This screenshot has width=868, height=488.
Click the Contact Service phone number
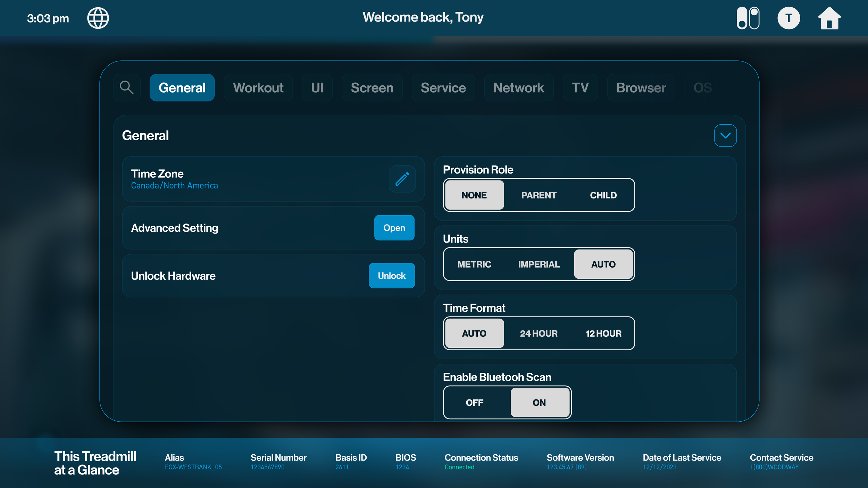(x=774, y=467)
